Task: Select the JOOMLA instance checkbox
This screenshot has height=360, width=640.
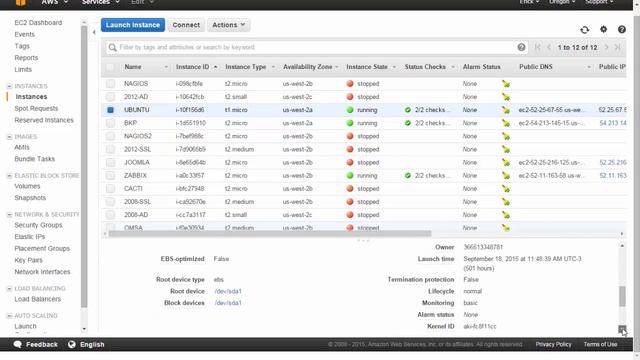Action: point(110,162)
